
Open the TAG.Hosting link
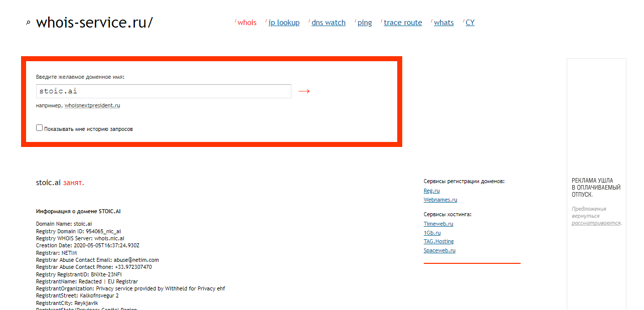(x=438, y=241)
